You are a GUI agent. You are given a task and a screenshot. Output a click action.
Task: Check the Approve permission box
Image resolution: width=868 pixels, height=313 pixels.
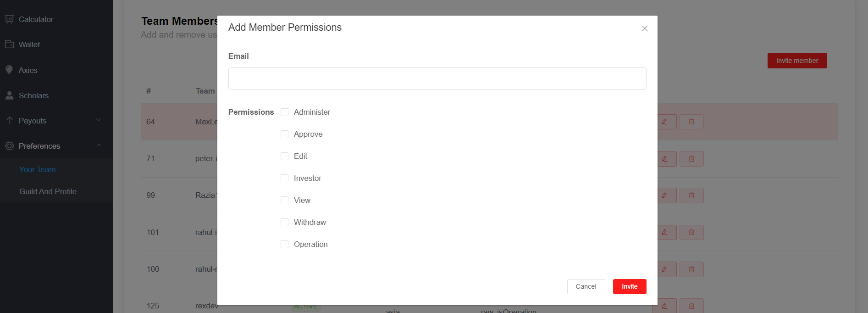click(284, 134)
